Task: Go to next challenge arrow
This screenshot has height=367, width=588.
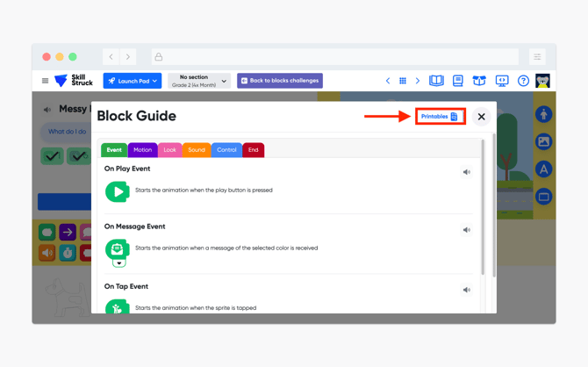Action: [418, 81]
